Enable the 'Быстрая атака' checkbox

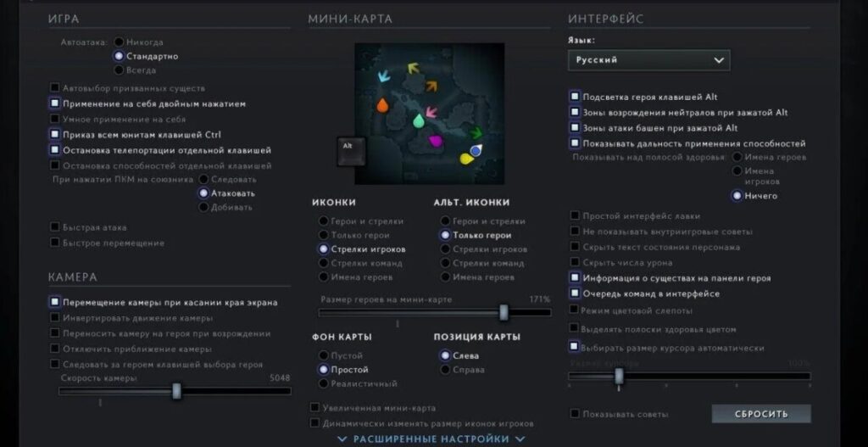point(55,227)
